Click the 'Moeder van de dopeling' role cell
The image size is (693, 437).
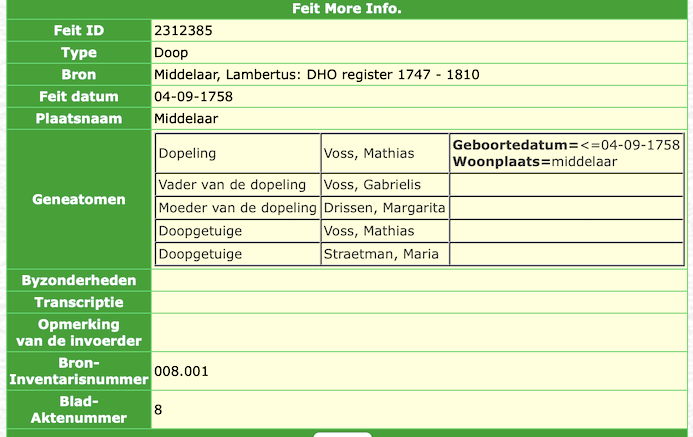point(237,208)
